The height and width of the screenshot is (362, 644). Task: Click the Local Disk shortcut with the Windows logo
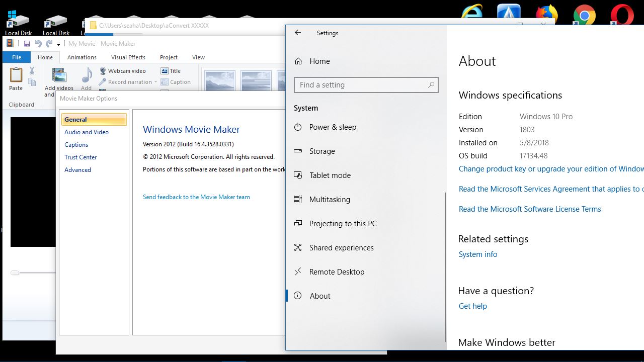(x=18, y=23)
